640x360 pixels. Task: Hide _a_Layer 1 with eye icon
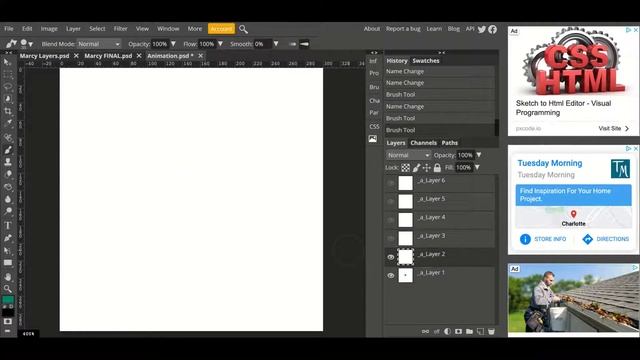pyautogui.click(x=391, y=276)
